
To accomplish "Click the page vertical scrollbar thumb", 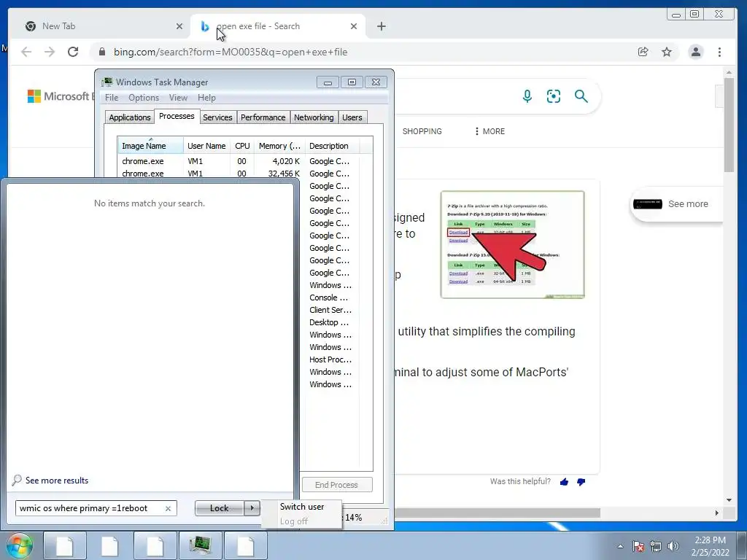I will point(729,125).
